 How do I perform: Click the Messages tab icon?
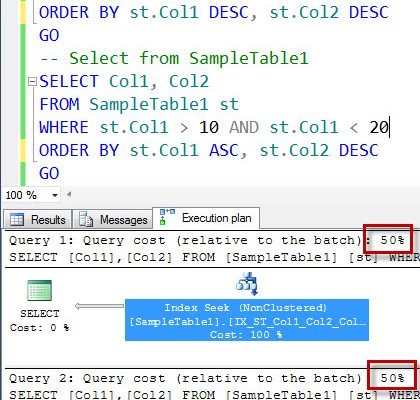pos(86,220)
